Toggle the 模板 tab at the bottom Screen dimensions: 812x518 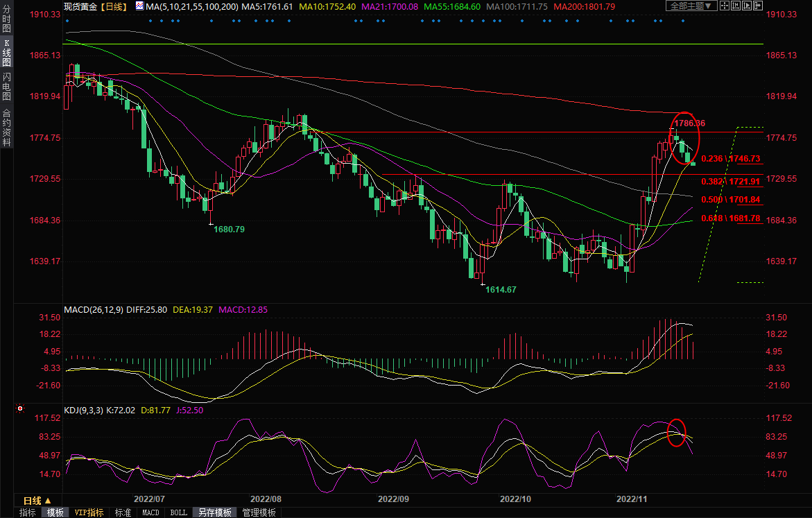(x=55, y=512)
